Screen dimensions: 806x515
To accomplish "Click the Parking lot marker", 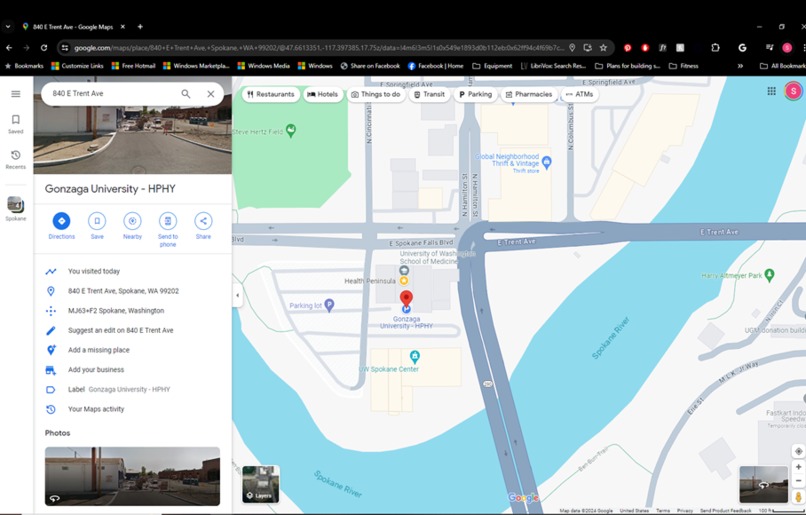I will tap(329, 305).
